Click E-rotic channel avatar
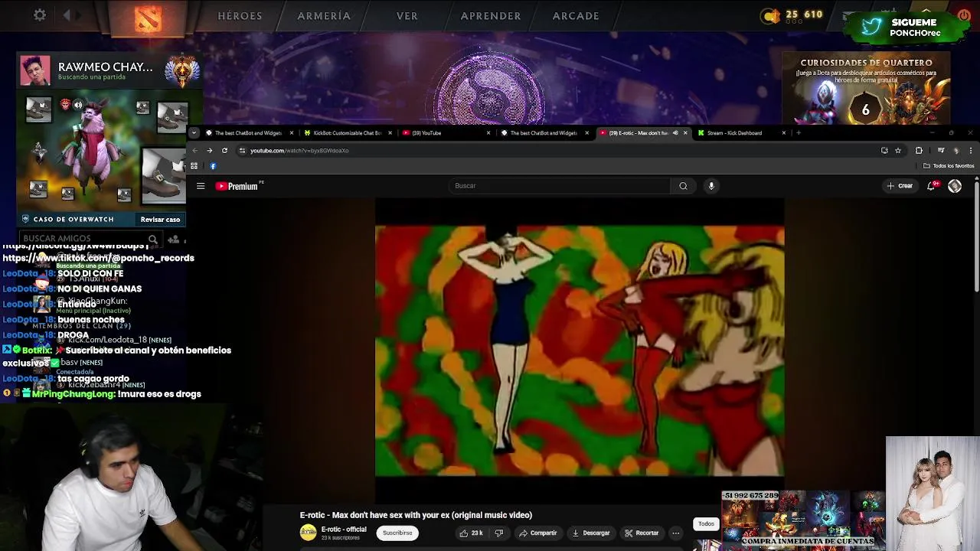 (308, 533)
